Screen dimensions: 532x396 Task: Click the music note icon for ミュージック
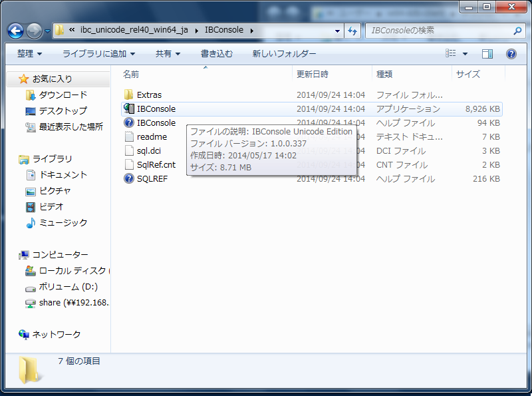(31, 223)
